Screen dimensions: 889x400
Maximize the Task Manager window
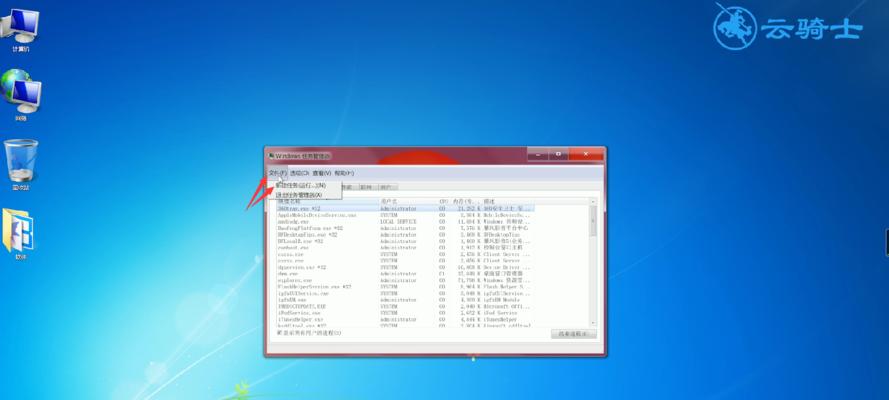[x=558, y=154]
